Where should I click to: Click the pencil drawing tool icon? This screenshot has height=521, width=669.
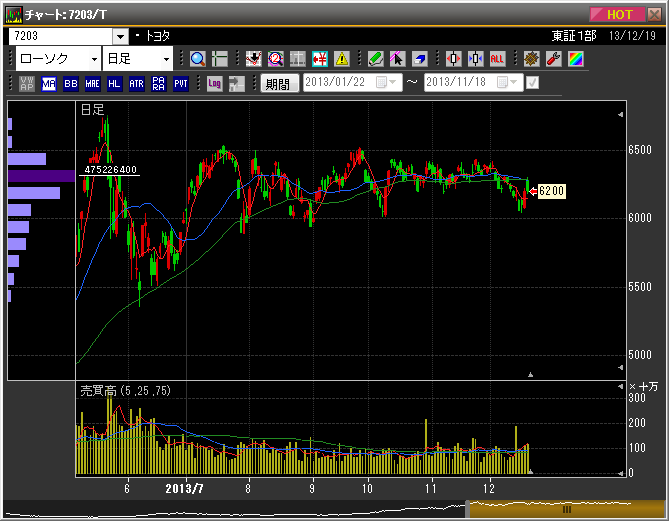click(375, 59)
